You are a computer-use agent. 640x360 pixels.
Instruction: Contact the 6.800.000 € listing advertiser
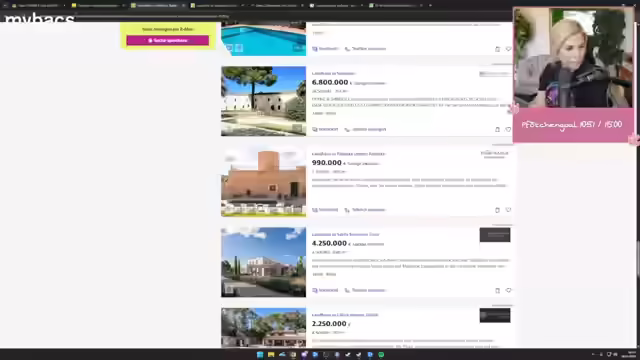325,129
